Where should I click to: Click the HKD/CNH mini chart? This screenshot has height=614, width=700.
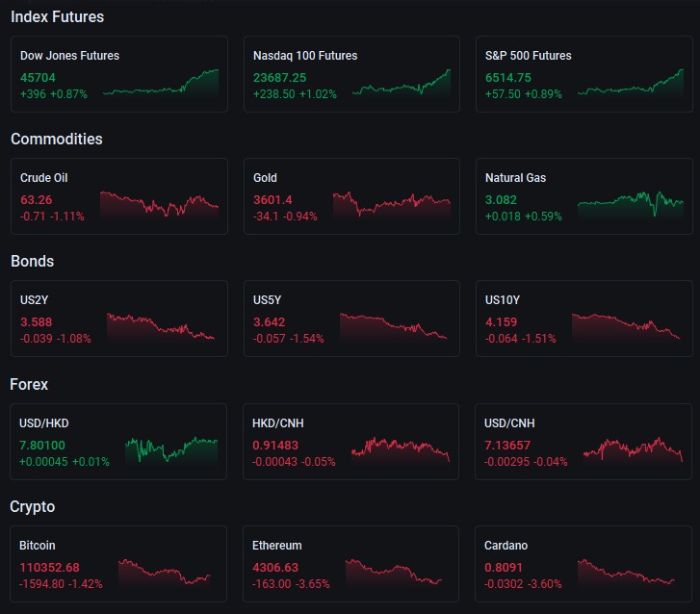(401, 449)
